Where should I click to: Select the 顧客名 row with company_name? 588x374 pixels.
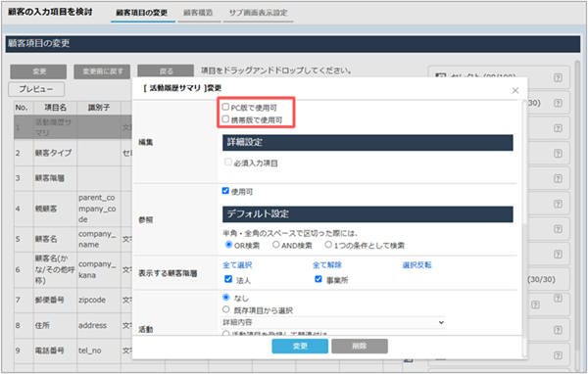pos(73,239)
